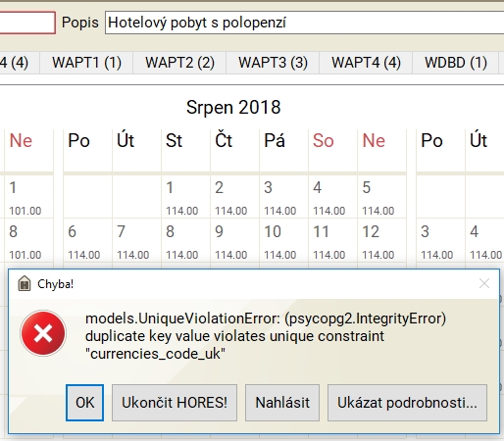
Task: Click the HORES house icon in dialog title
Action: [25, 283]
